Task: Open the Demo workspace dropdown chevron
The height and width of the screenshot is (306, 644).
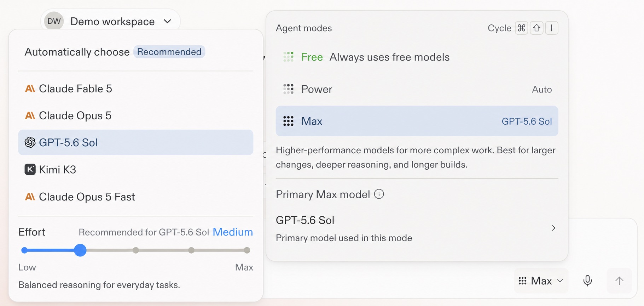Action: [168, 21]
